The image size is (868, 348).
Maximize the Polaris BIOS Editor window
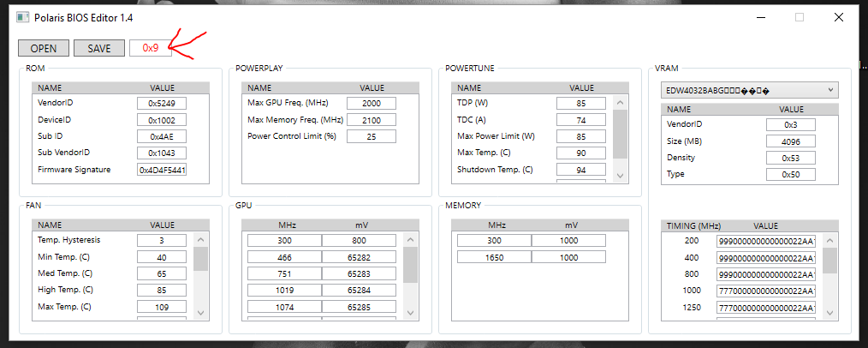click(800, 17)
